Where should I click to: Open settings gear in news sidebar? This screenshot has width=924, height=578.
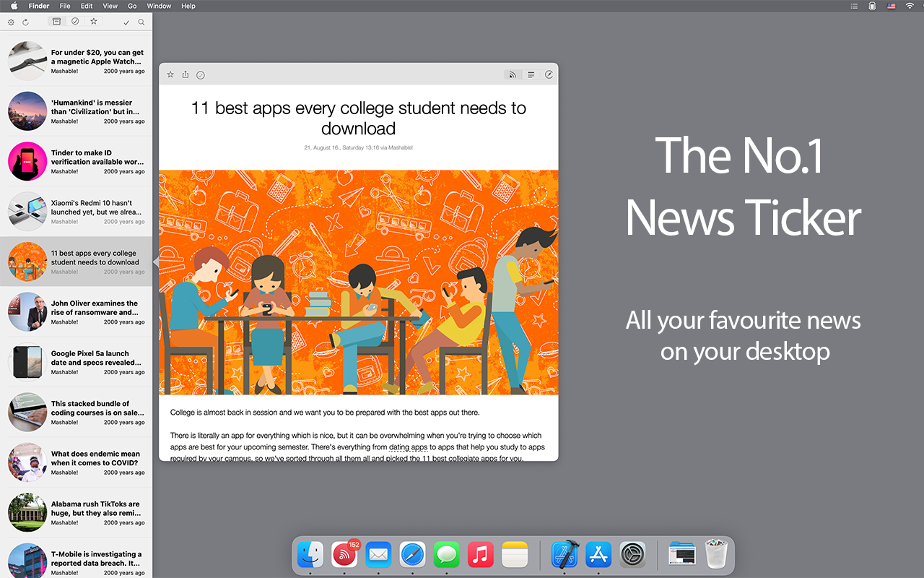pos(11,22)
